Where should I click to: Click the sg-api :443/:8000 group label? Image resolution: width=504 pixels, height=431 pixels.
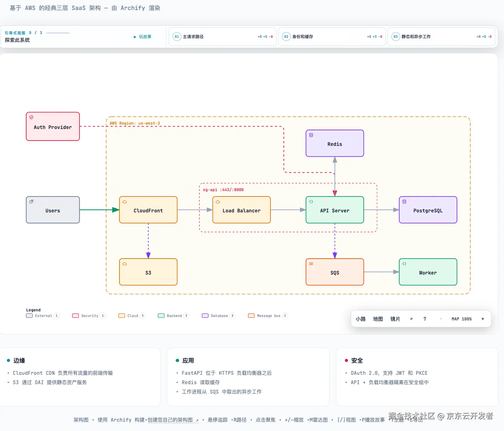coord(223,190)
